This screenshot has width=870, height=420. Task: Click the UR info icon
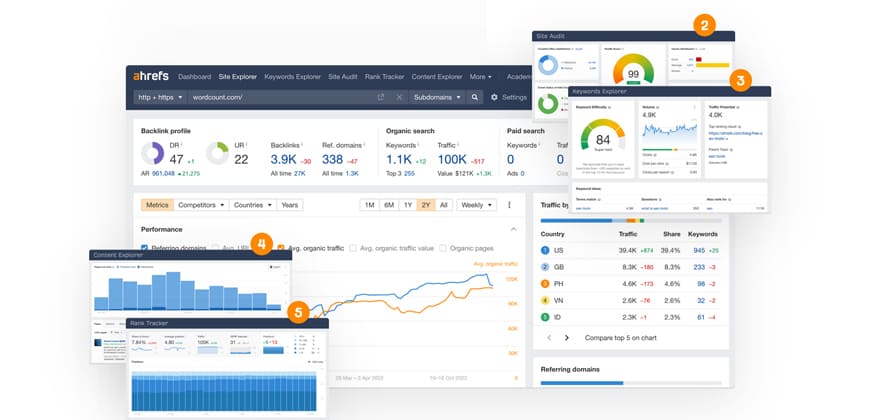(247, 145)
